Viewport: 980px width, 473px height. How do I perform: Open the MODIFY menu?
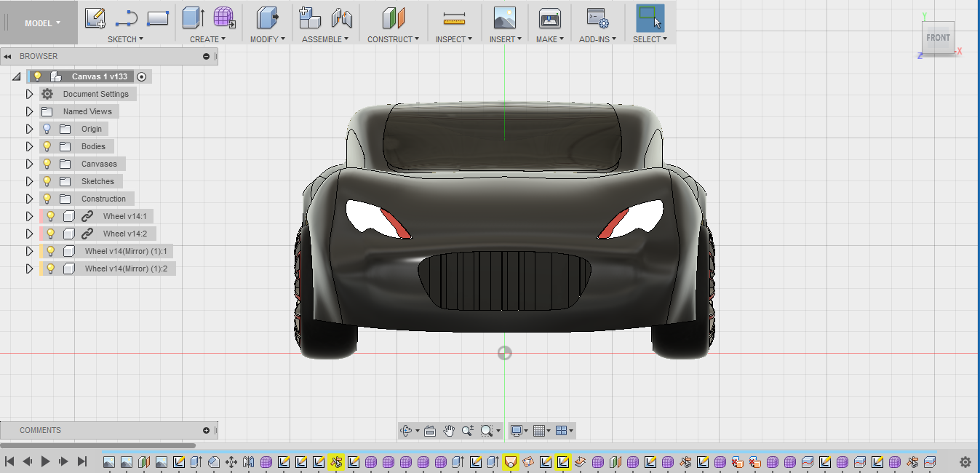(x=267, y=39)
